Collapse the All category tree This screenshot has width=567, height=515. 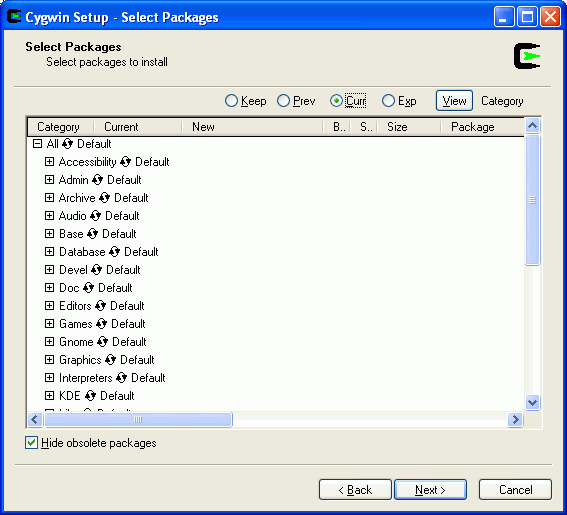[37, 144]
